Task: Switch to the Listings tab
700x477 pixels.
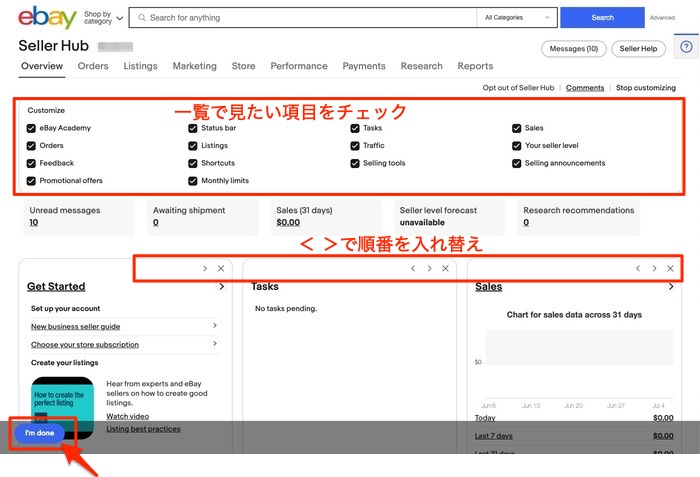Action: 140,66
